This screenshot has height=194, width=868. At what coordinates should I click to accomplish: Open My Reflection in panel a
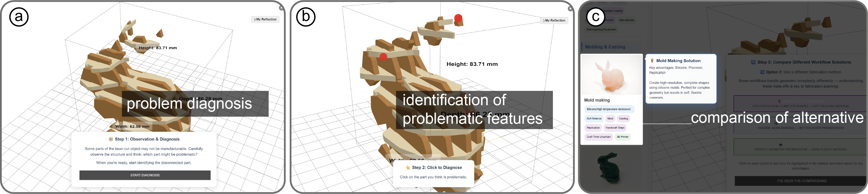pos(266,20)
